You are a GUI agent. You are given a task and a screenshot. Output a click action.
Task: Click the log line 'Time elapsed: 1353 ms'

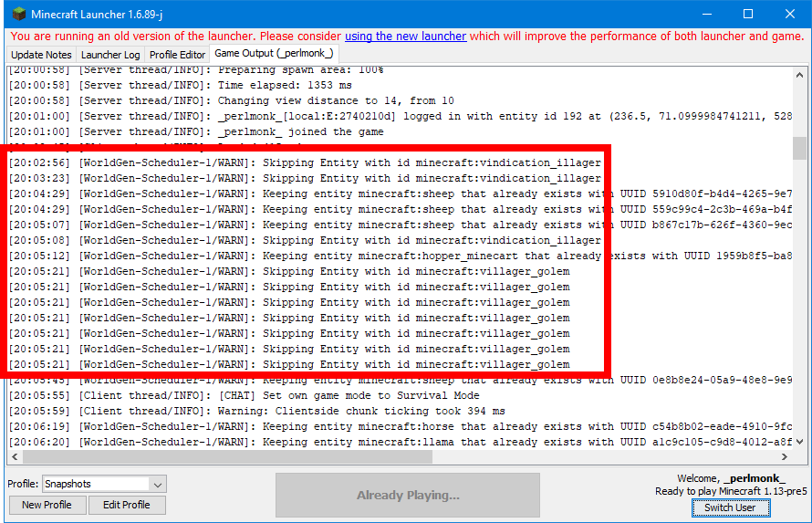(x=181, y=85)
